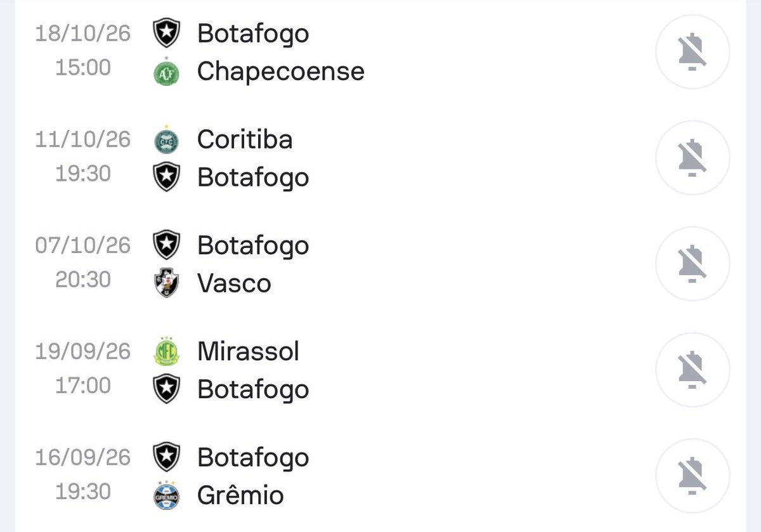Enable alerts for Coritiba vs Botafogo match

pyautogui.click(x=693, y=158)
